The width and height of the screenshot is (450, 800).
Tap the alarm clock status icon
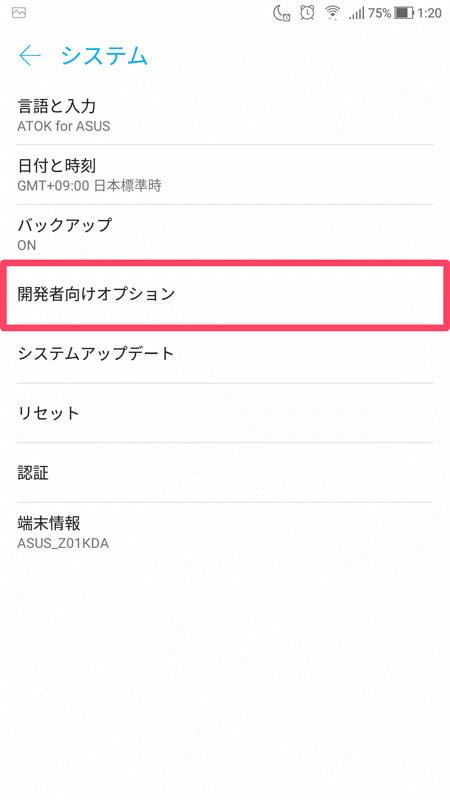(307, 13)
